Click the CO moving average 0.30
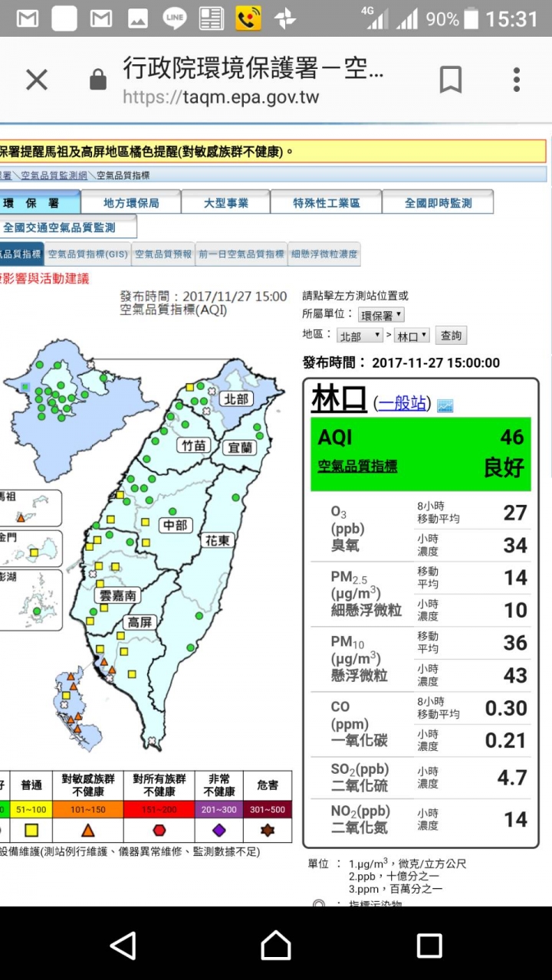The height and width of the screenshot is (980, 552). pyautogui.click(x=506, y=708)
